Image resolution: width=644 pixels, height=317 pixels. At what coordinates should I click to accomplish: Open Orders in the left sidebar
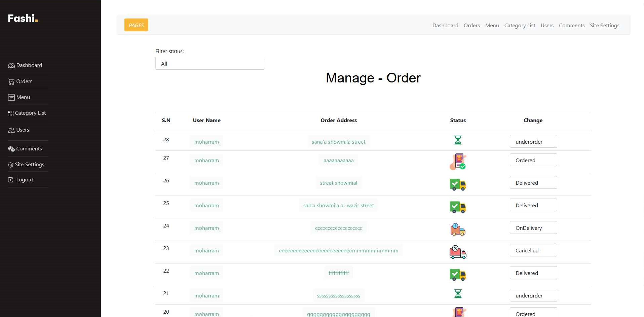click(24, 81)
